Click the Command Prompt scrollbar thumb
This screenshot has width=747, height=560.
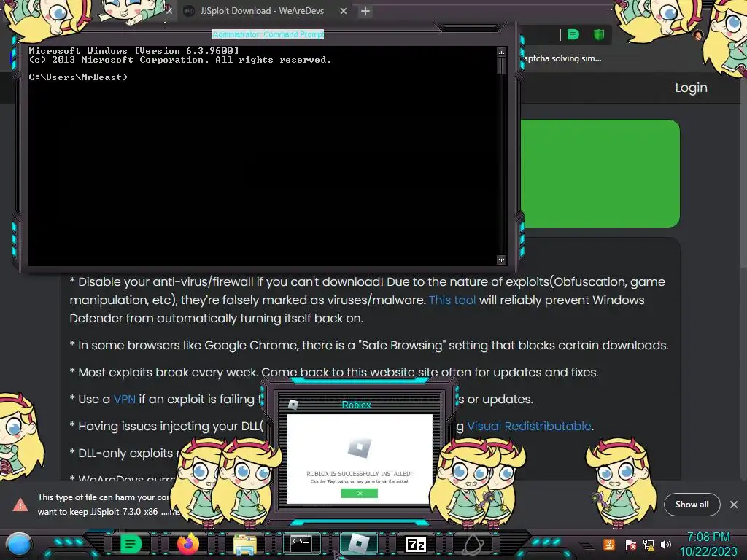click(501, 66)
